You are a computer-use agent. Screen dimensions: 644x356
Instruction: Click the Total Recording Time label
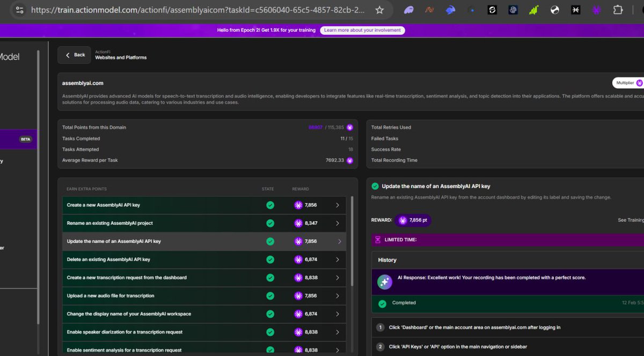pyautogui.click(x=394, y=160)
